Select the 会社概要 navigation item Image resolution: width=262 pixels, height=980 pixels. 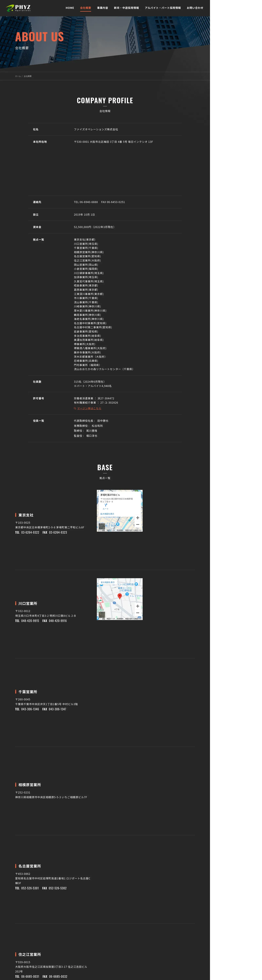[x=85, y=8]
